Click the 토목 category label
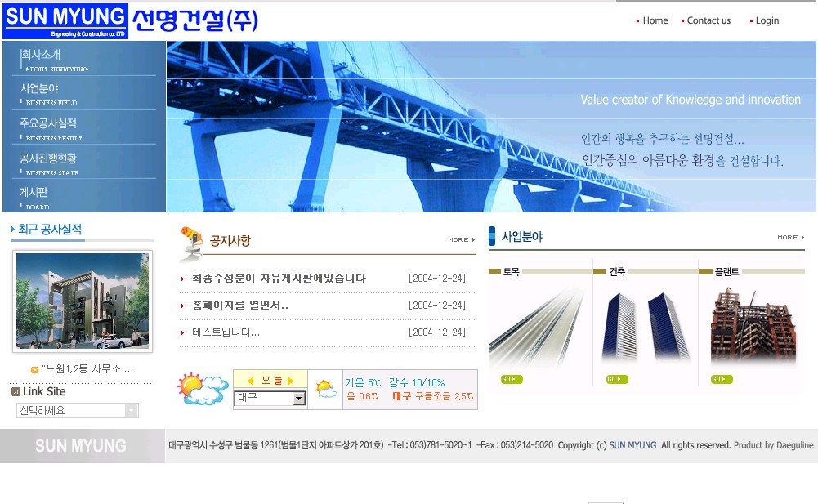Viewport: 818px width, 504px height. pyautogui.click(x=512, y=272)
